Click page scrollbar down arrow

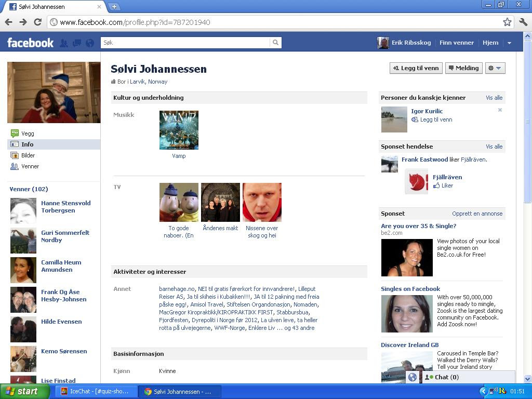point(528,379)
